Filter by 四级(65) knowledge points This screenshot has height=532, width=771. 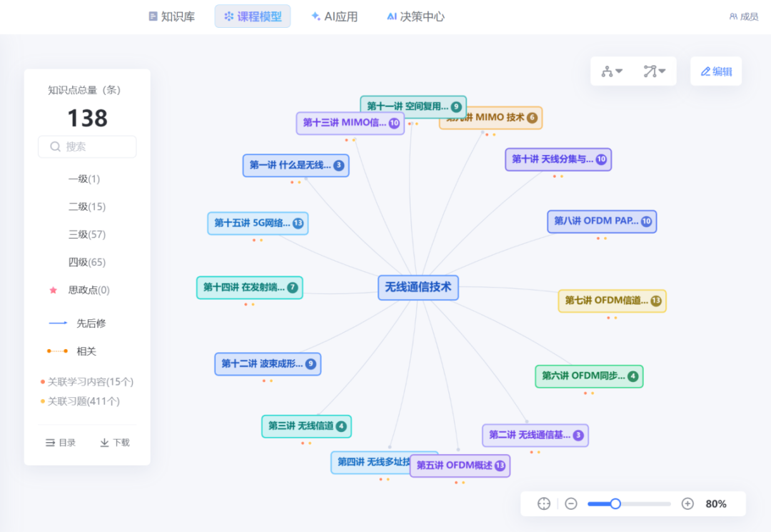point(87,262)
